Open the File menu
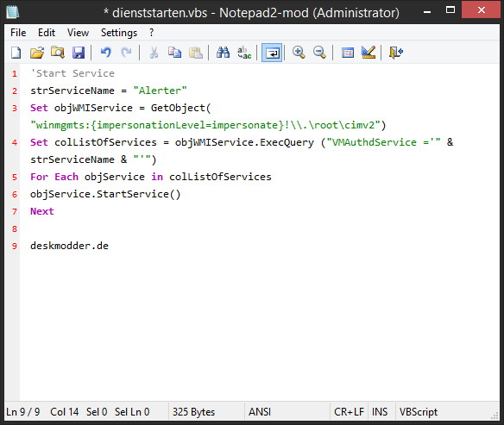Image resolution: width=504 pixels, height=425 pixels. [18, 33]
